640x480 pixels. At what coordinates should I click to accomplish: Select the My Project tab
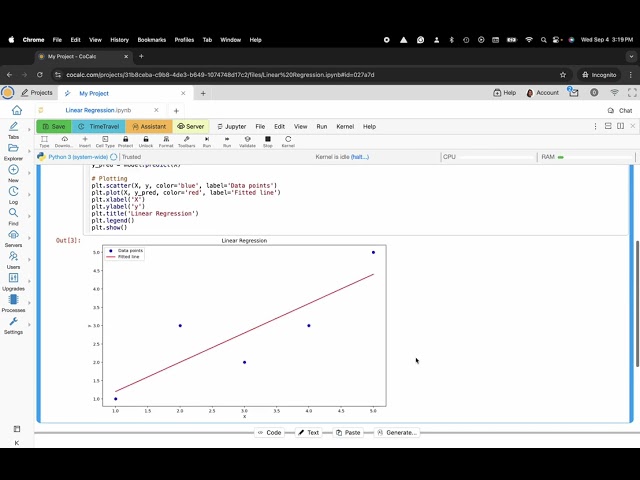coord(94,93)
